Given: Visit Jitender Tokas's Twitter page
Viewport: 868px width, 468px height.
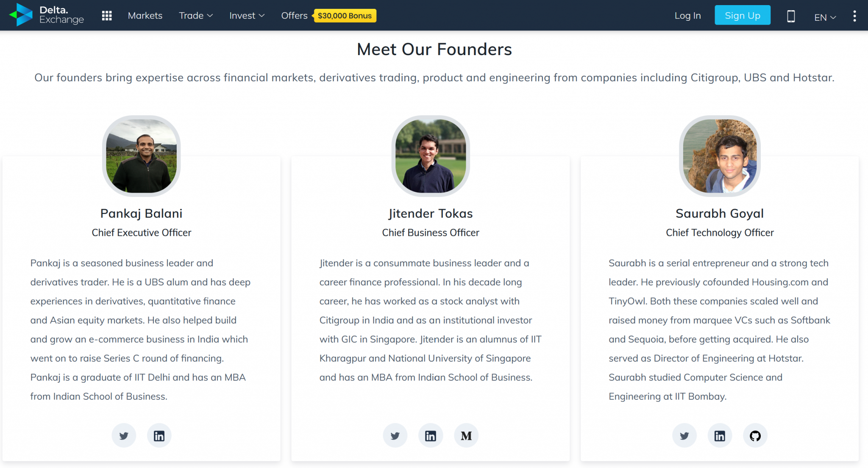Looking at the screenshot, I should pyautogui.click(x=395, y=435).
